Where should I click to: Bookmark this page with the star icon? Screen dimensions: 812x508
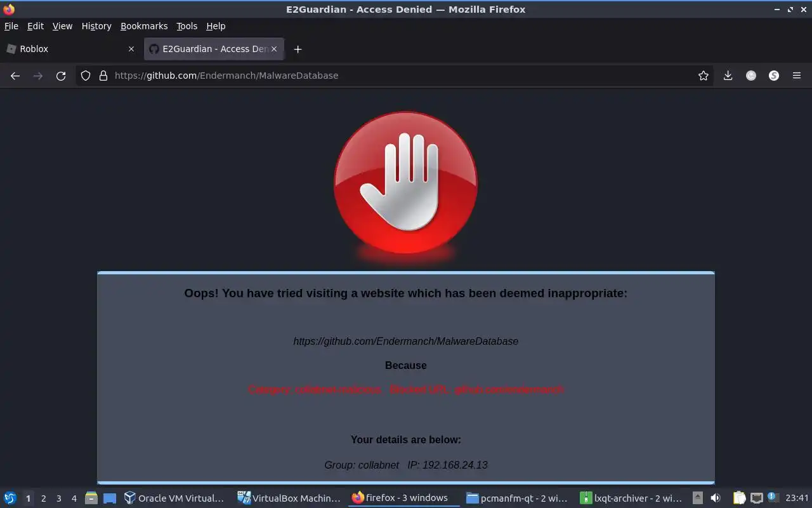click(703, 76)
